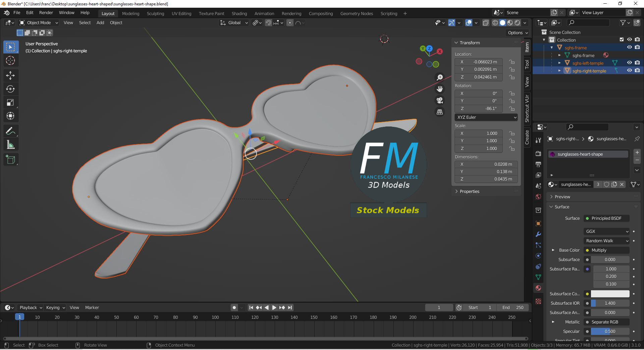Toggle Collection exclude checkbox in outliner
Viewport: 644px width, 350px height.
622,40
